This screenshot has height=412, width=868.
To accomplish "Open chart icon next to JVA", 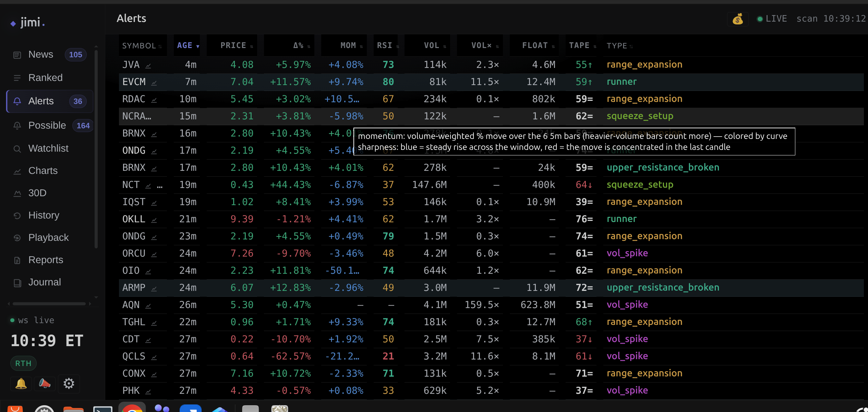I will pyautogui.click(x=148, y=65).
